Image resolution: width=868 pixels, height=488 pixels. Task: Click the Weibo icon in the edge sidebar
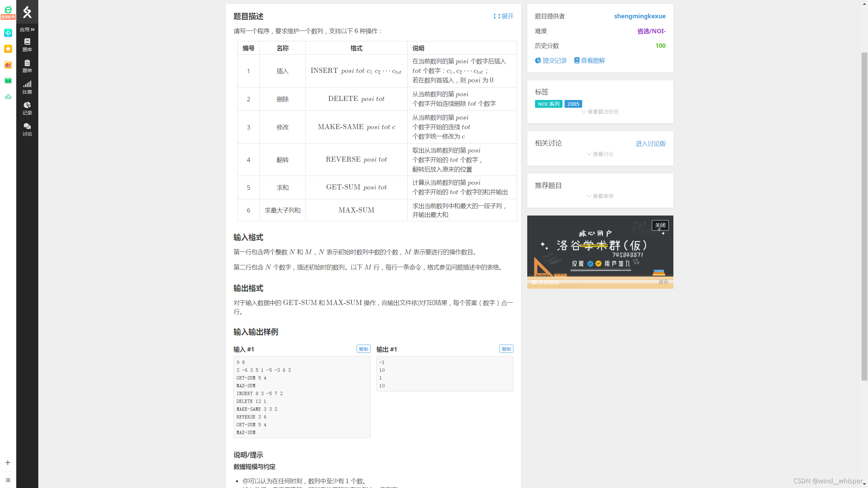coord(8,65)
